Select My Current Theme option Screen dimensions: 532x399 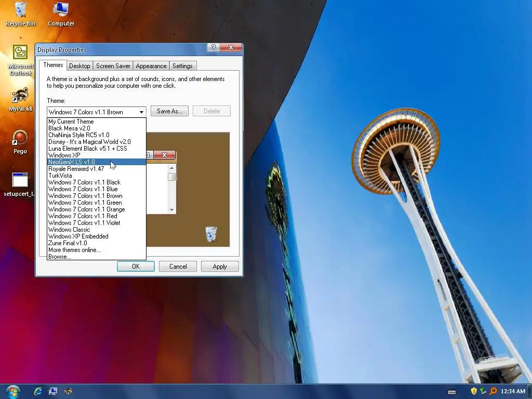pos(96,122)
